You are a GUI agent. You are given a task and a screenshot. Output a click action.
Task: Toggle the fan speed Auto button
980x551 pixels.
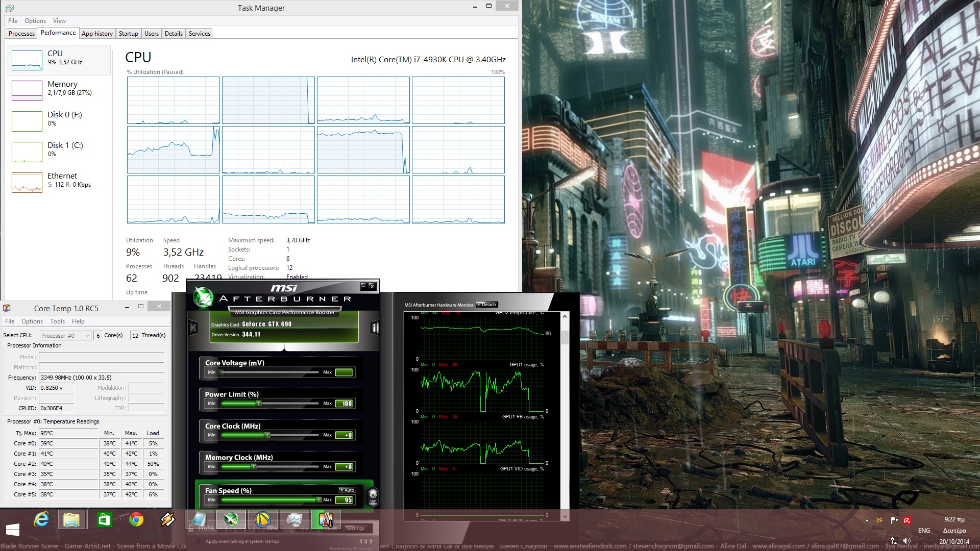[x=347, y=490]
